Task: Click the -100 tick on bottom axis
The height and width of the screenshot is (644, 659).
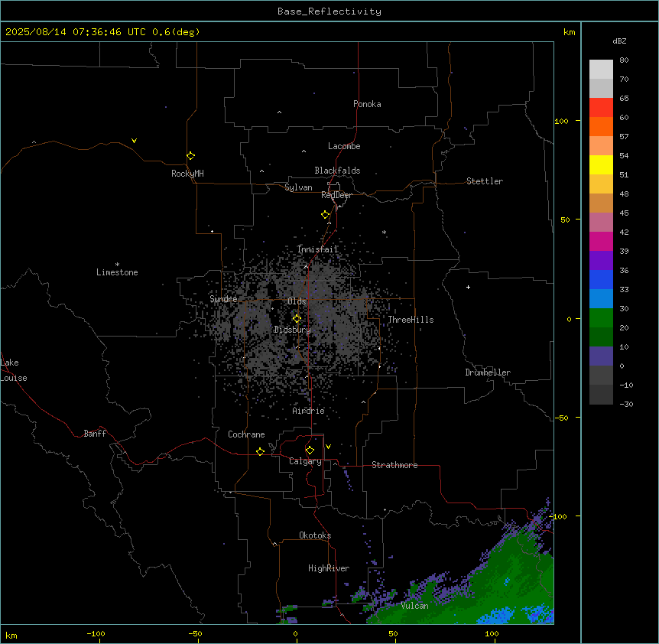Action: point(96,633)
